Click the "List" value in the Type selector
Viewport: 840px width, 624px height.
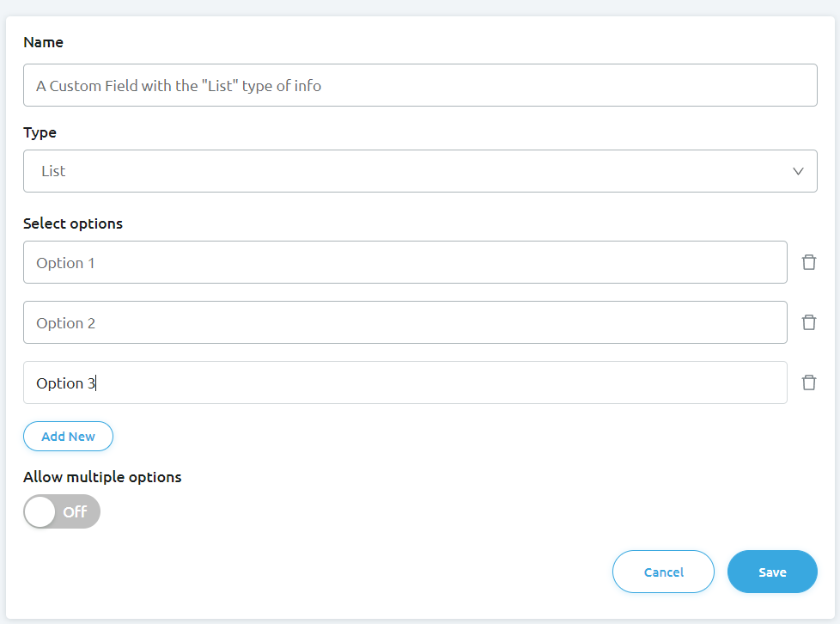53,171
